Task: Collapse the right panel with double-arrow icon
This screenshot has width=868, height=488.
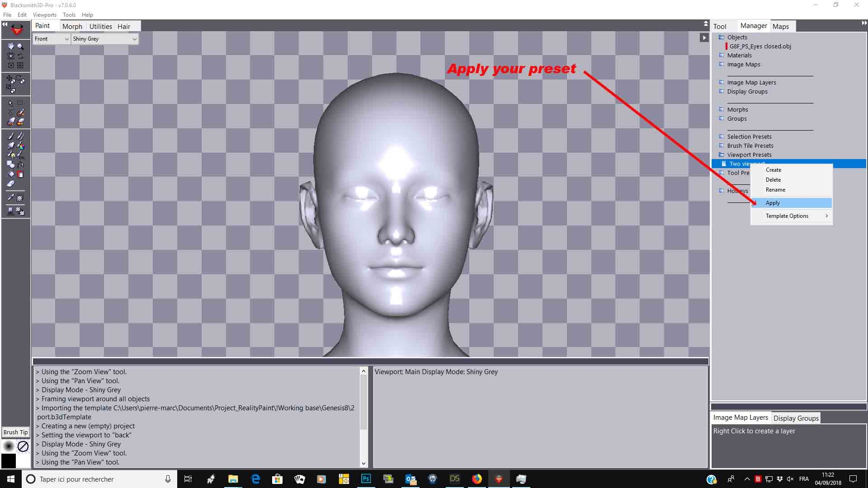Action: [x=864, y=23]
